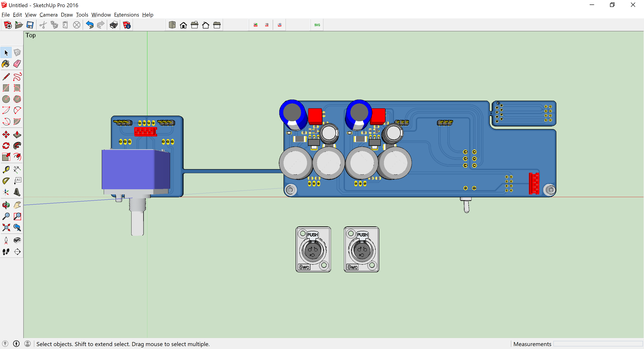
Task: Click the geo-location status icon
Action: [5, 344]
